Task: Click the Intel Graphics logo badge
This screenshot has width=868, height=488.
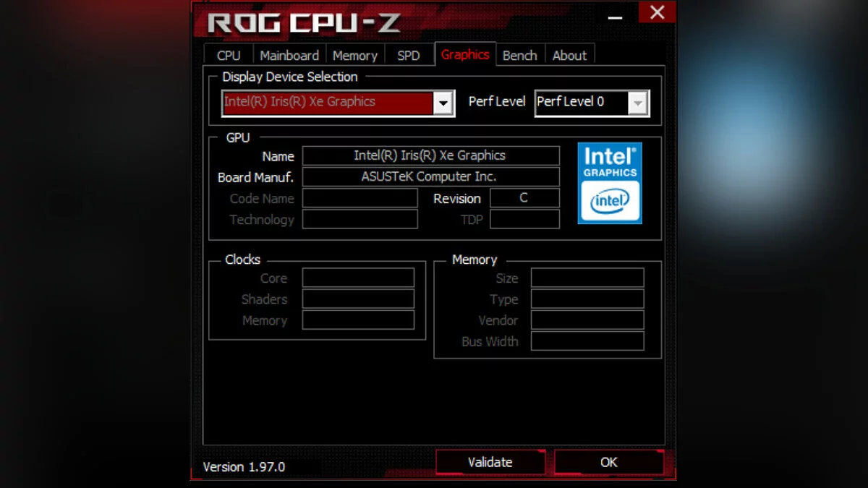Action: (610, 183)
